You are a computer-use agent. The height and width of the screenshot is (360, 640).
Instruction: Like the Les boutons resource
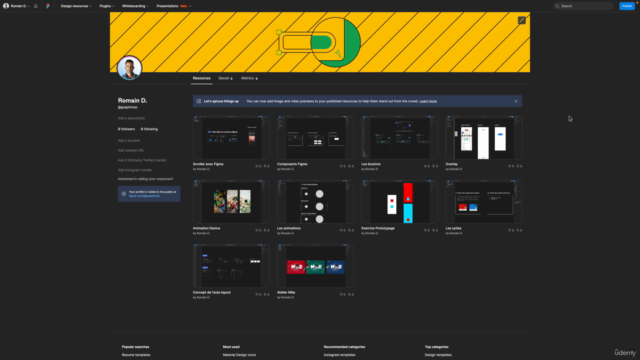point(425,166)
